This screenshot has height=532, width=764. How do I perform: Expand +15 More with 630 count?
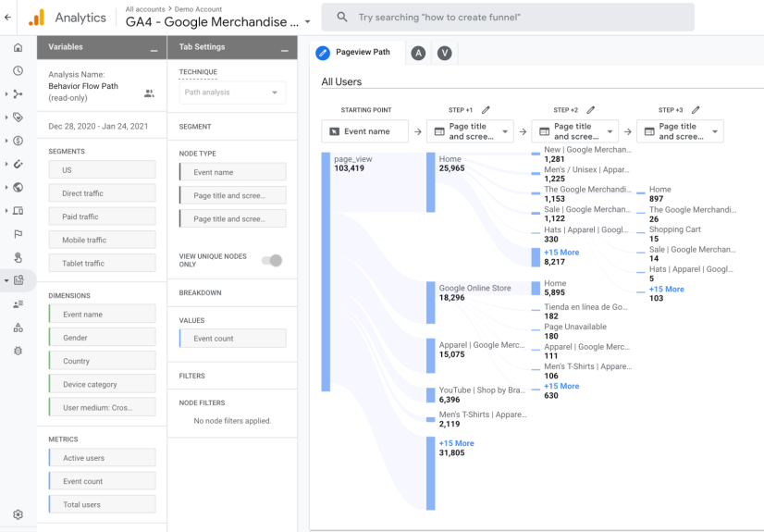[561, 387]
